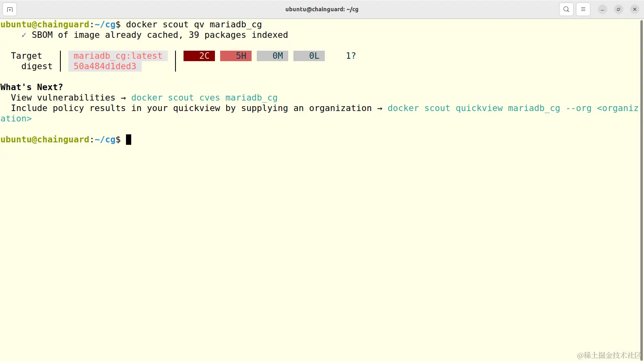The width and height of the screenshot is (644, 362).
Task: Click the Target label
Action: tap(26, 56)
